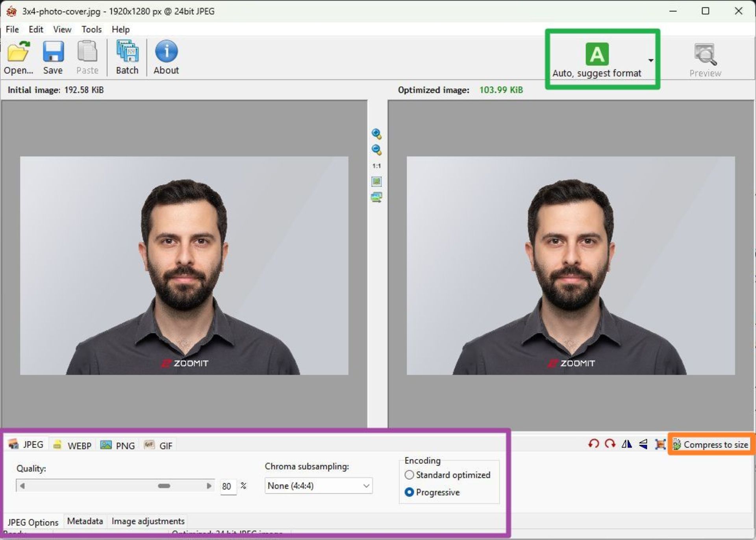Zoom in with magnifier plus icon
This screenshot has width=756, height=540.
pos(376,134)
